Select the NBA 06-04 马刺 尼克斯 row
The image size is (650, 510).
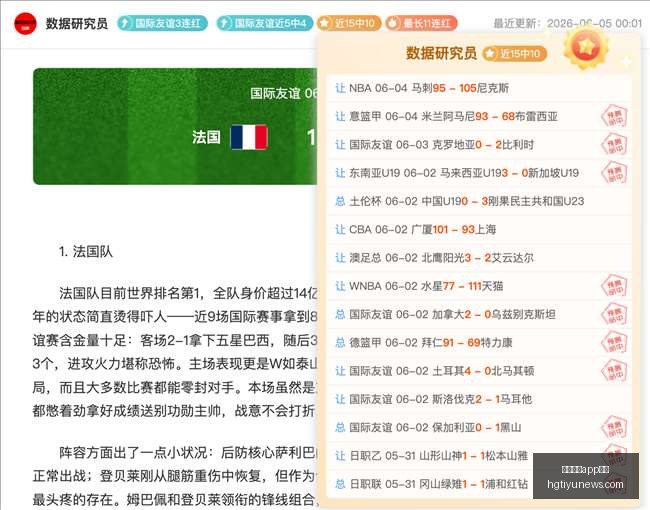[479, 88]
